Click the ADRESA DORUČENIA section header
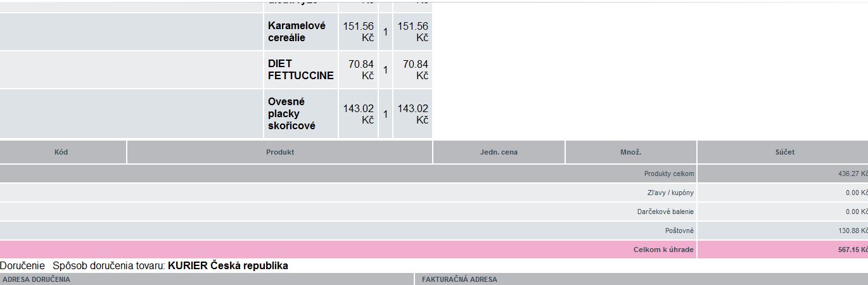 36,279
